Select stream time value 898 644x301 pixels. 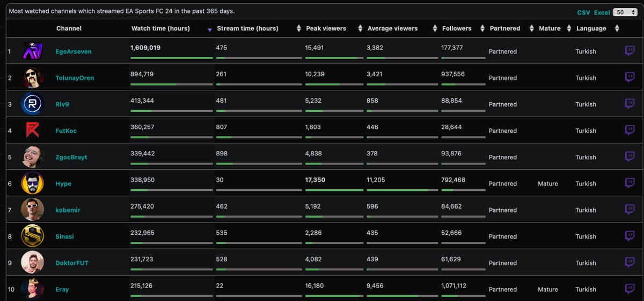(222, 154)
